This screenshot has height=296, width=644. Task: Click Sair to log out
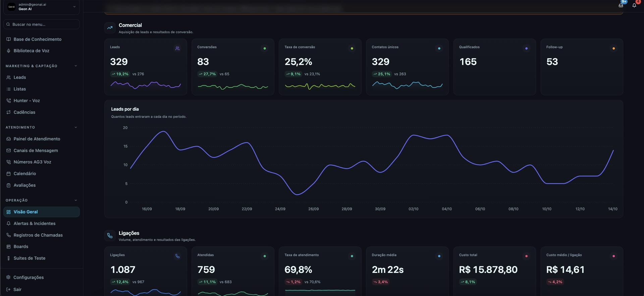coord(42,289)
